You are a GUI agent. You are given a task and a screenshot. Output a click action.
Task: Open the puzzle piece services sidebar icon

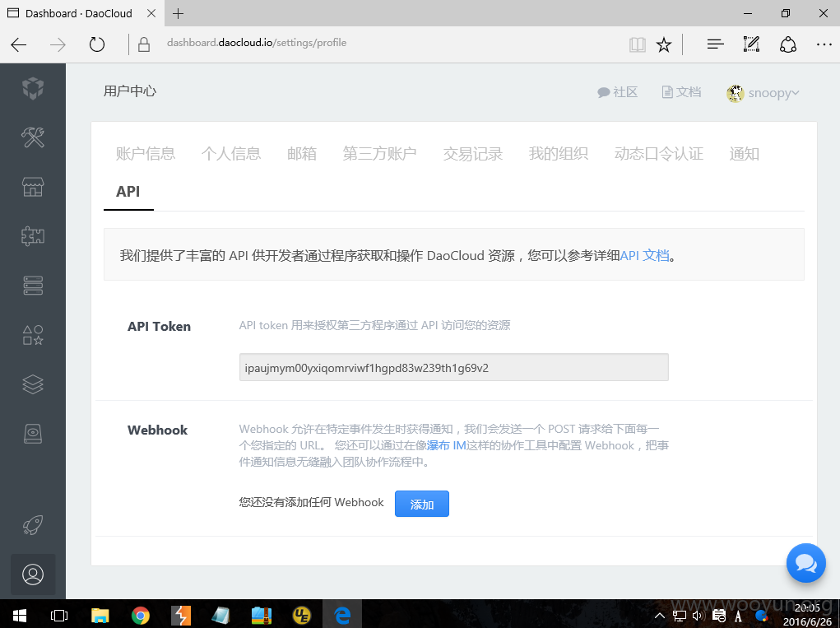[x=33, y=236]
